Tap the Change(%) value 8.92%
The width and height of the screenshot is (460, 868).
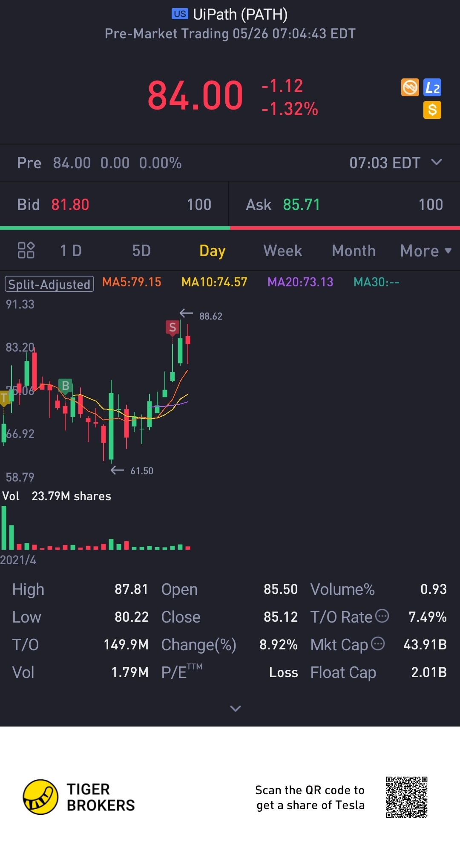(x=279, y=645)
